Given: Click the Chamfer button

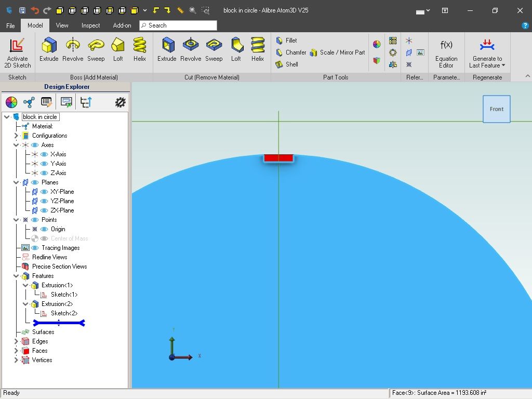Looking at the screenshot, I should (291, 52).
